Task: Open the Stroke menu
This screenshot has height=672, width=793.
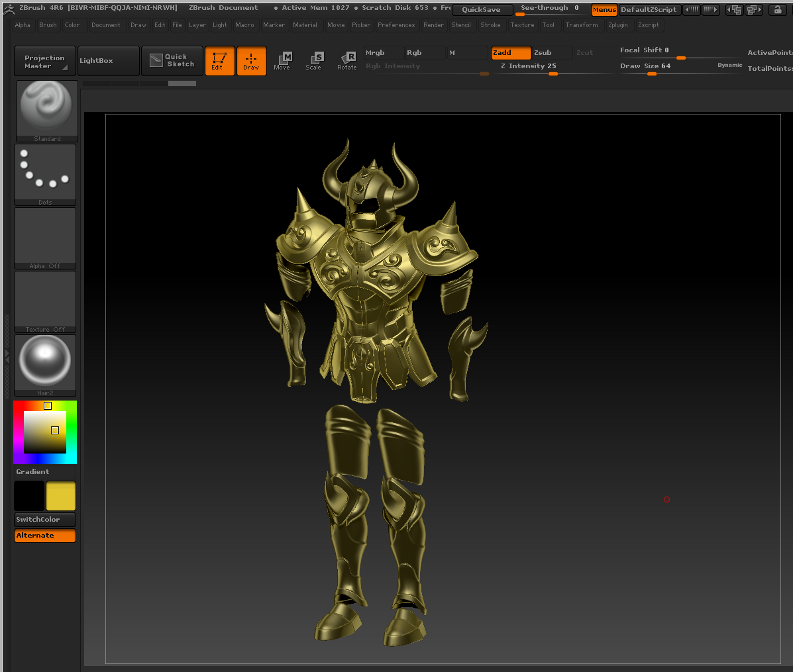Action: [490, 24]
